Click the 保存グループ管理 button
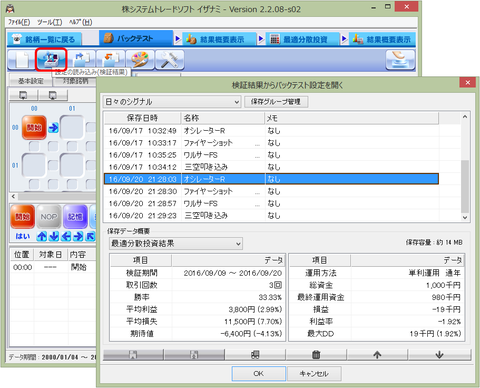Image resolution: width=480 pixels, height=388 pixels. [x=276, y=102]
